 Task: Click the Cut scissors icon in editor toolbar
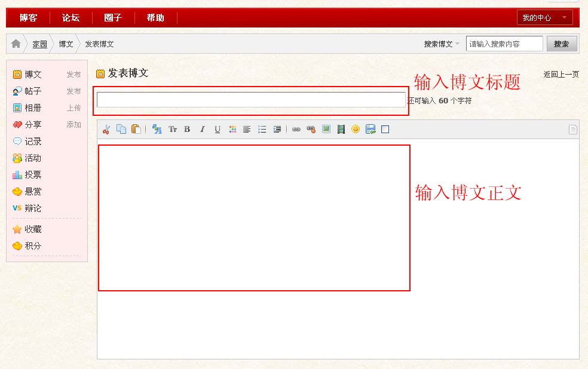[106, 130]
